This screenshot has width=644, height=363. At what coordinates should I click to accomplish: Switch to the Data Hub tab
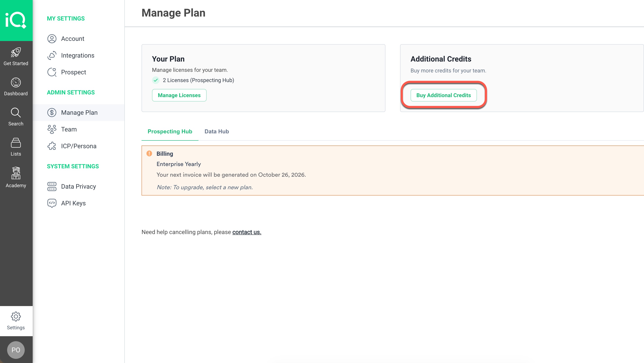[x=216, y=131]
